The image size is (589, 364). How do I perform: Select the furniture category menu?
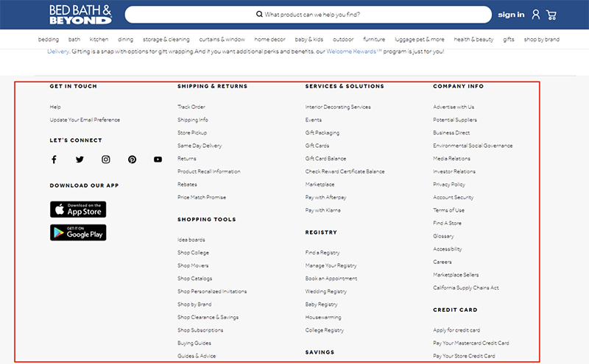click(x=374, y=39)
